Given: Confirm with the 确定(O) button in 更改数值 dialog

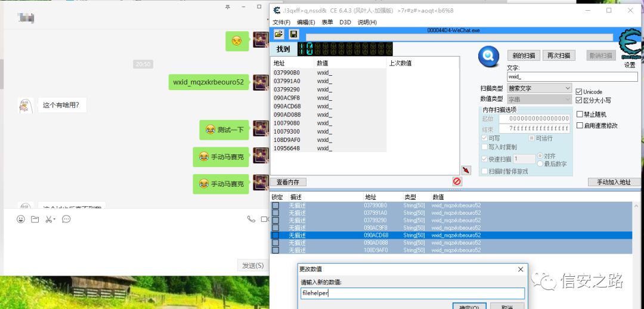Looking at the screenshot, I should 469,306.
